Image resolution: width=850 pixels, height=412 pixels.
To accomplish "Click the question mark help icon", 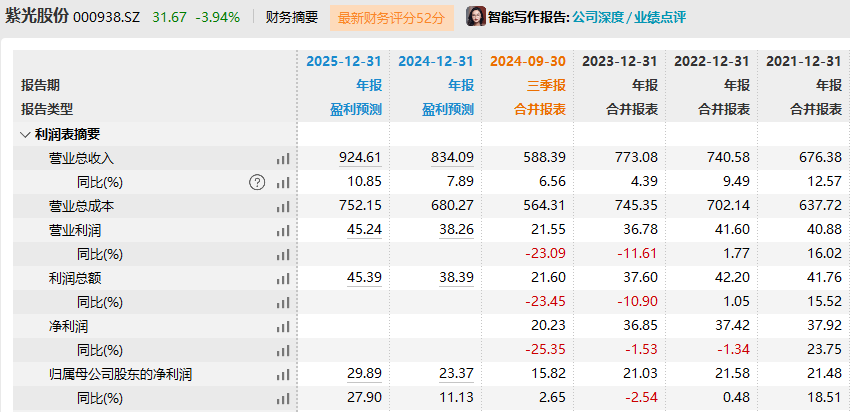I will pyautogui.click(x=257, y=182).
